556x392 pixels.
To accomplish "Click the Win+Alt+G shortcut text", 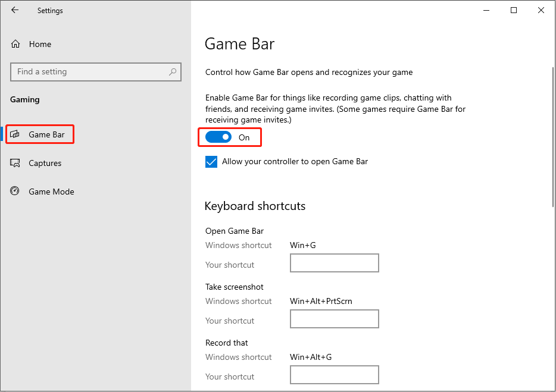I will click(311, 357).
